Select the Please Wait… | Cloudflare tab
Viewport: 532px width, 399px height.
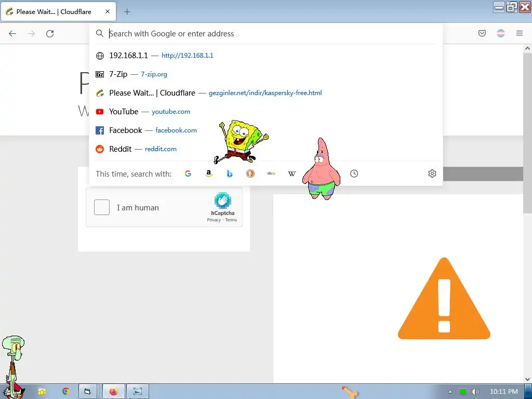58,11
